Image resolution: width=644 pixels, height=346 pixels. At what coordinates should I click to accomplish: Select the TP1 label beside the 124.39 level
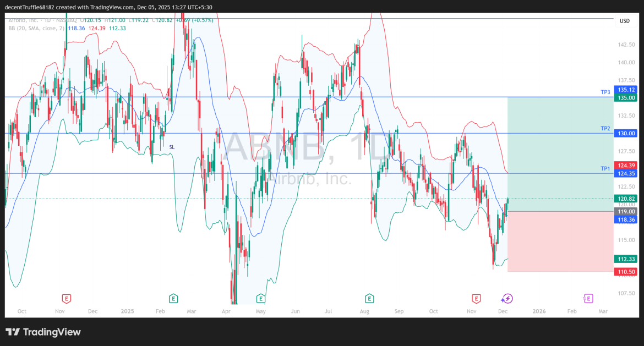(x=605, y=169)
